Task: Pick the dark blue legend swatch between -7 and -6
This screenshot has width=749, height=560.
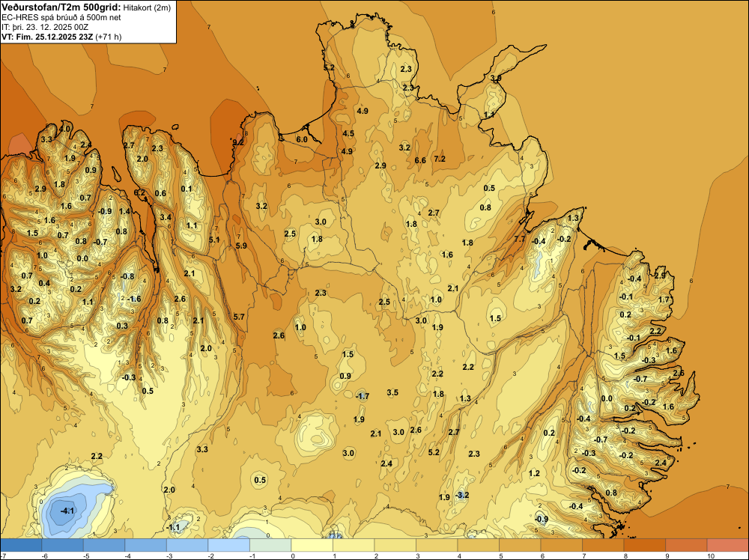Action: (x=21, y=545)
